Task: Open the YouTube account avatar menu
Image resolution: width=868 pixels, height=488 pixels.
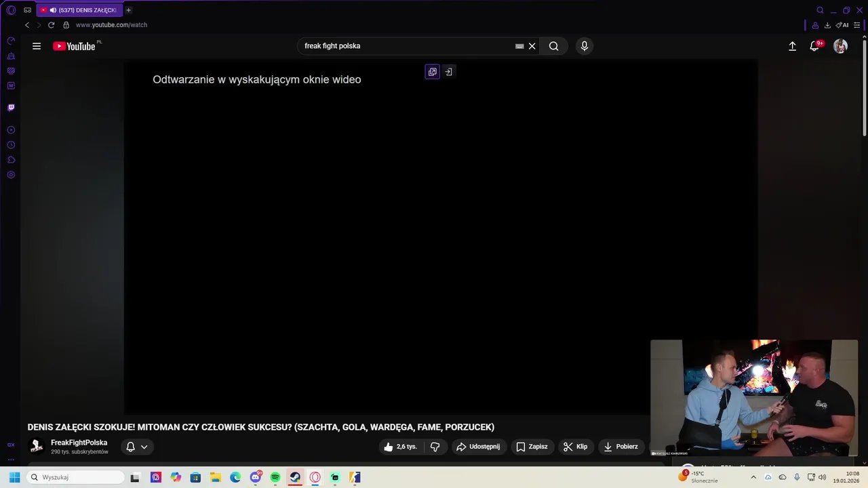Action: point(840,46)
